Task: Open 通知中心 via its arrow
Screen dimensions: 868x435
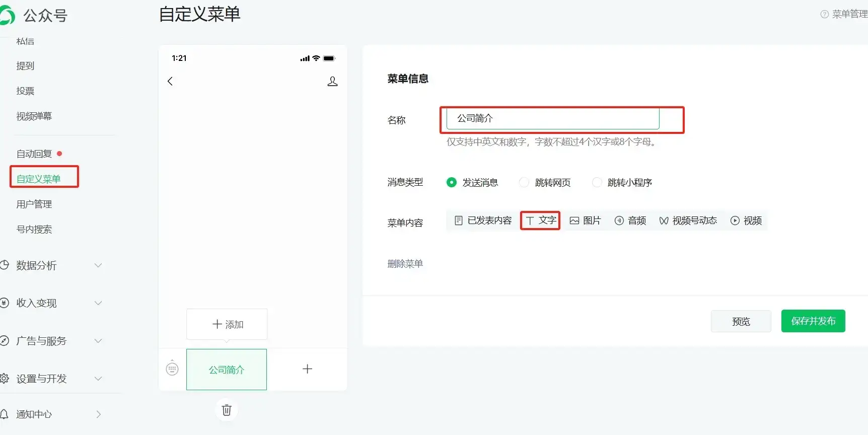Action: click(x=99, y=414)
